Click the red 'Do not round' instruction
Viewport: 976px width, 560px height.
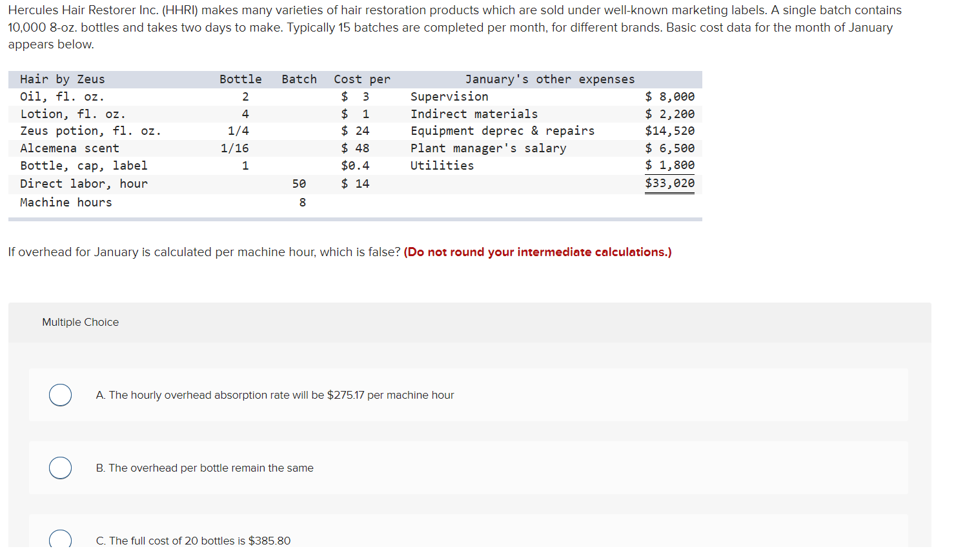[x=538, y=252]
